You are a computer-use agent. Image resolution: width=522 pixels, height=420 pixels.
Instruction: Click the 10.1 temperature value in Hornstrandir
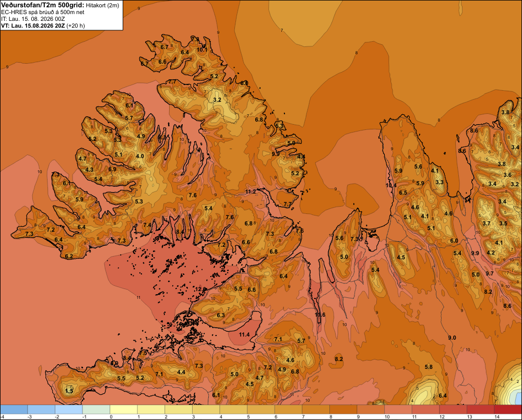click(202, 50)
